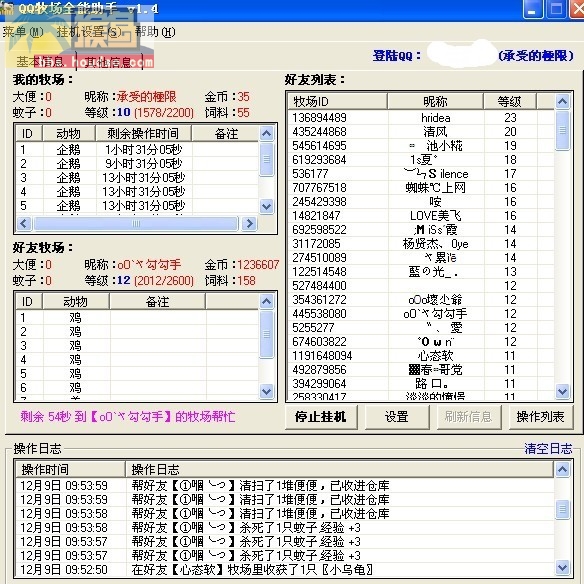The width and height of the screenshot is (584, 584).
Task: Select friend ranch row 6 鸡
Action: click(x=137, y=388)
